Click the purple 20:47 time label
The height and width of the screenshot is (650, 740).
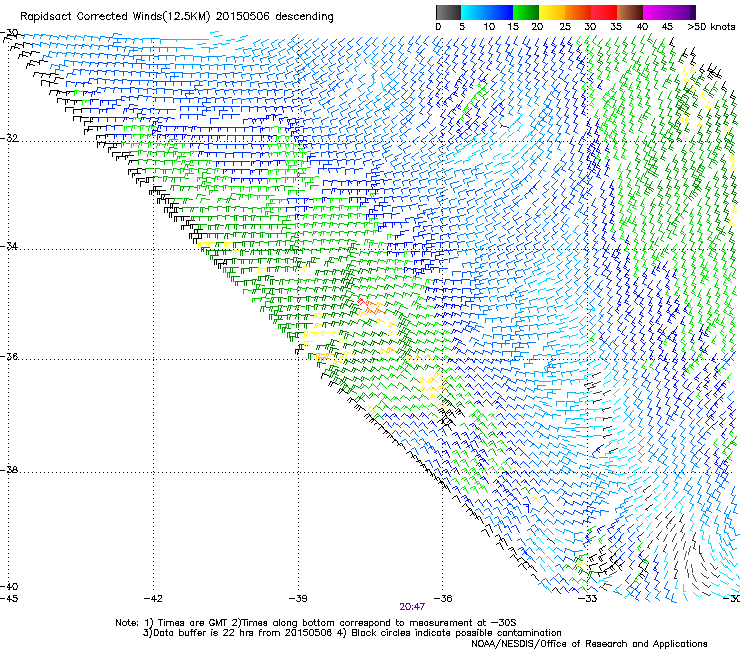(x=412, y=607)
